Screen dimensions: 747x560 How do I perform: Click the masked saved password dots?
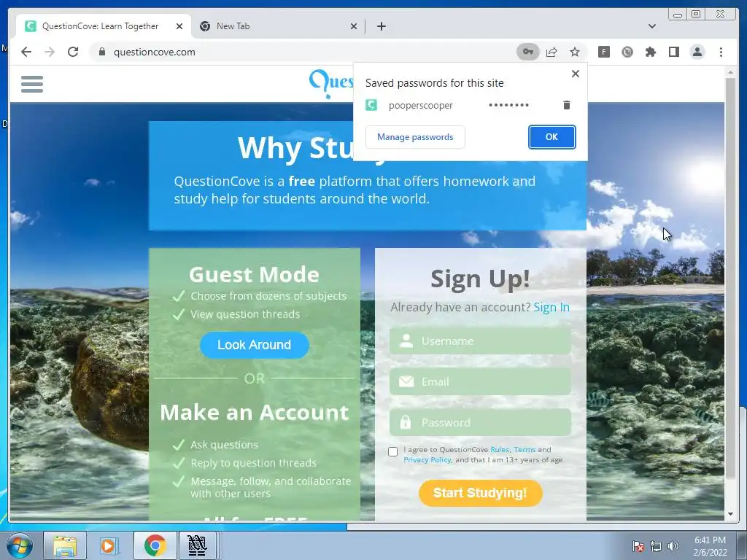coord(508,105)
